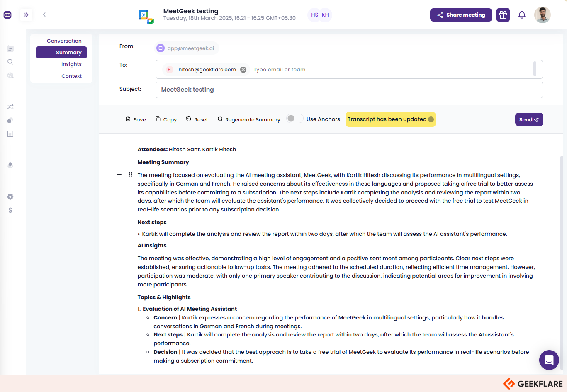The height and width of the screenshot is (392, 567).
Task: Select the Summary tab
Action: point(61,53)
